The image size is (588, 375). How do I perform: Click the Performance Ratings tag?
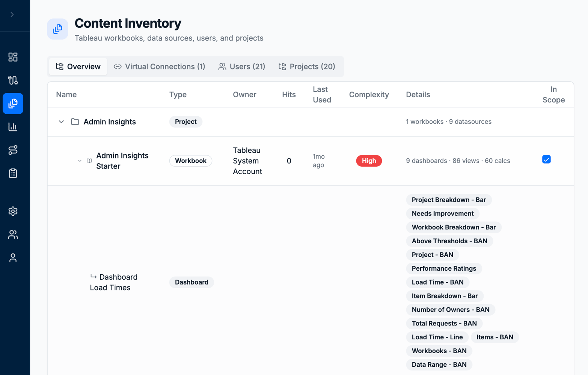444,268
